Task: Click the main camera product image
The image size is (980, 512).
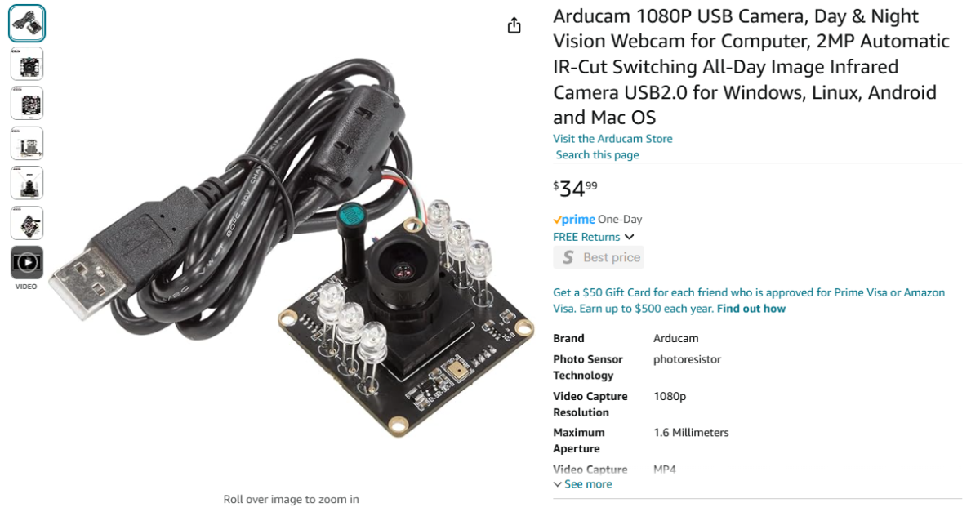Action: coord(292,245)
